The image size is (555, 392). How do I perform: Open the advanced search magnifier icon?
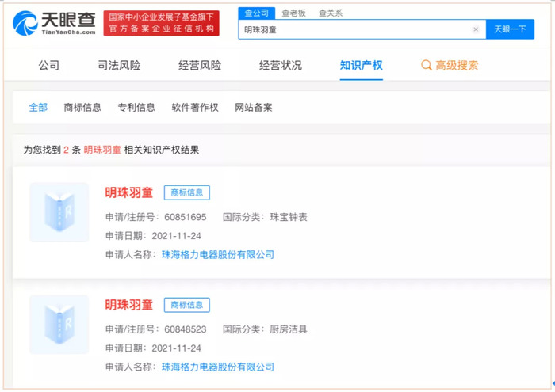pos(427,65)
